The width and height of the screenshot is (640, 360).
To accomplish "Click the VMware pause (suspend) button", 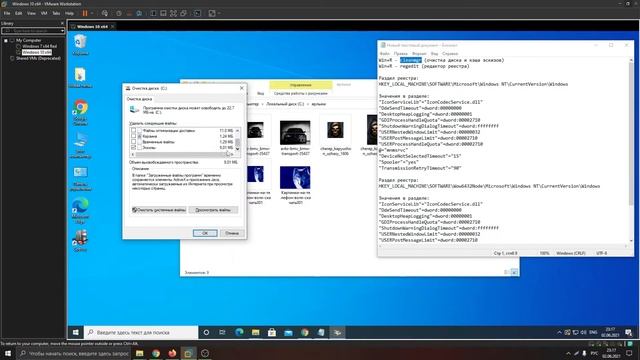I will (x=85, y=13).
